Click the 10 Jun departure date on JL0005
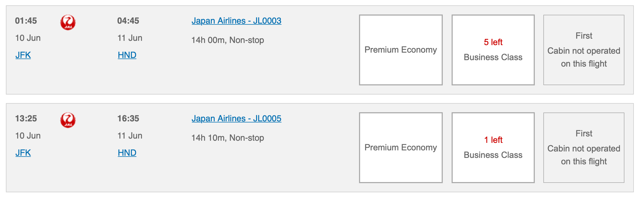 [x=27, y=136]
